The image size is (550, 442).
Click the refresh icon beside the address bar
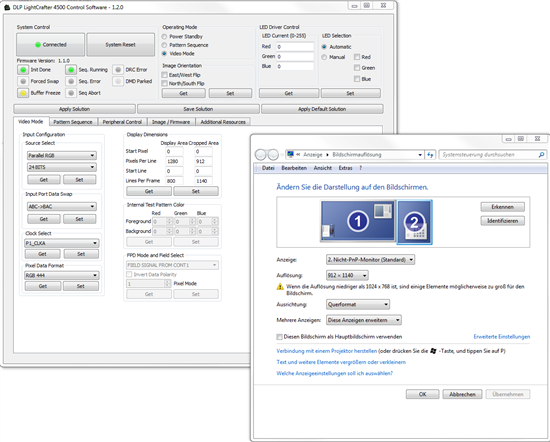430,155
